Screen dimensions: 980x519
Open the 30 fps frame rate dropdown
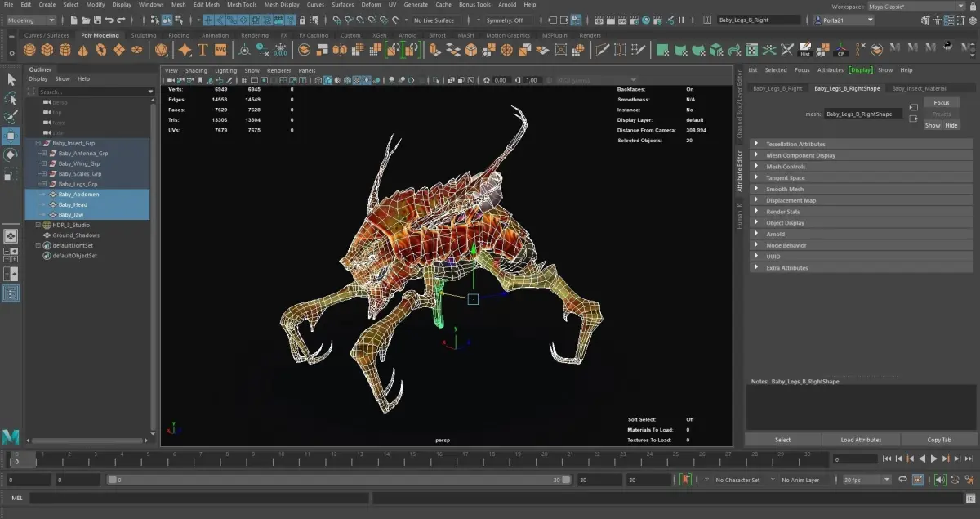point(866,480)
